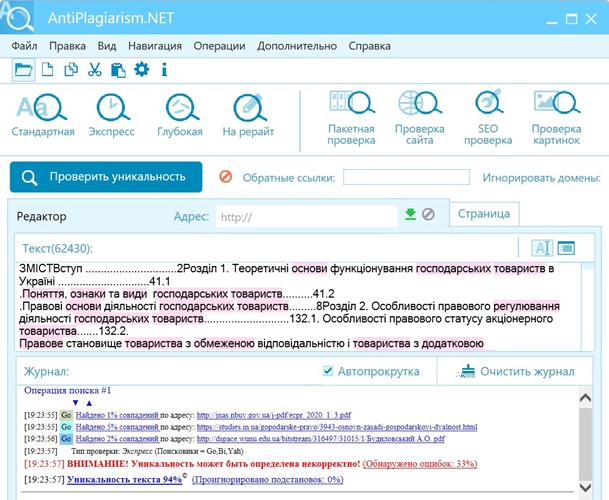
Task: Start the Стандартная check mode
Action: pos(43,115)
